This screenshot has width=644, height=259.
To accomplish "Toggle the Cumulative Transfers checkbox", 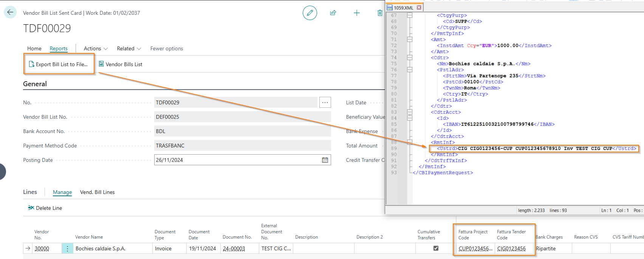I will click(436, 248).
